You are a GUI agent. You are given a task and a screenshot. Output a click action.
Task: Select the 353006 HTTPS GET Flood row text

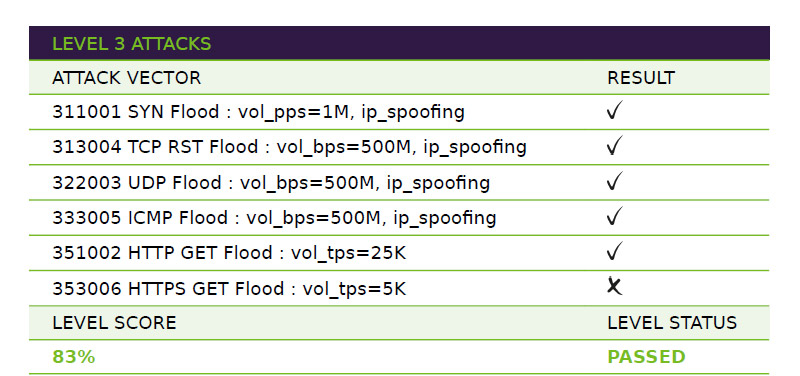pyautogui.click(x=229, y=289)
